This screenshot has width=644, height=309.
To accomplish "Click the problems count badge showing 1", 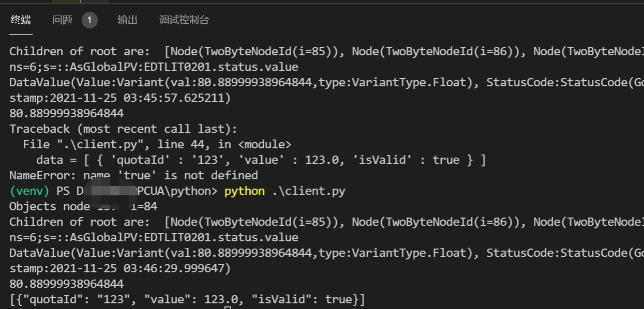I will tap(88, 20).
